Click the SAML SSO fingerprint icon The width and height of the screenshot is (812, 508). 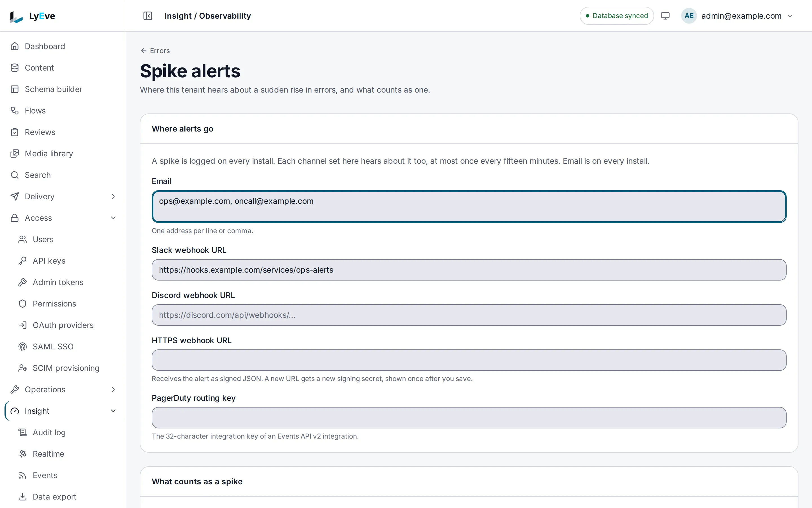point(23,347)
